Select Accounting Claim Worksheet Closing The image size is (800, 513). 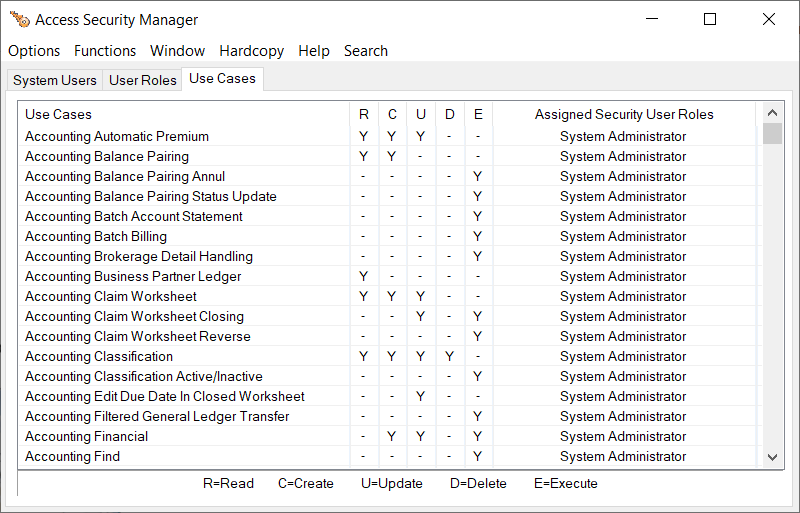click(390, 316)
